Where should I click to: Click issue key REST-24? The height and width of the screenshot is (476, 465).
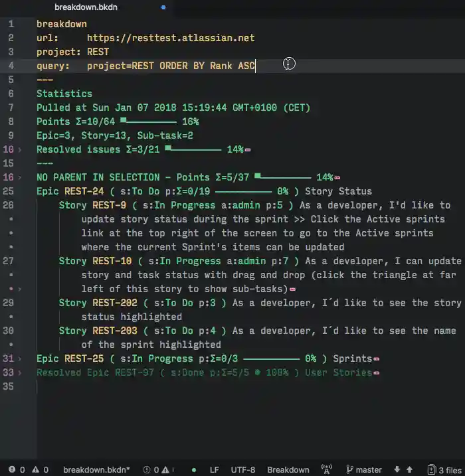[x=84, y=191]
